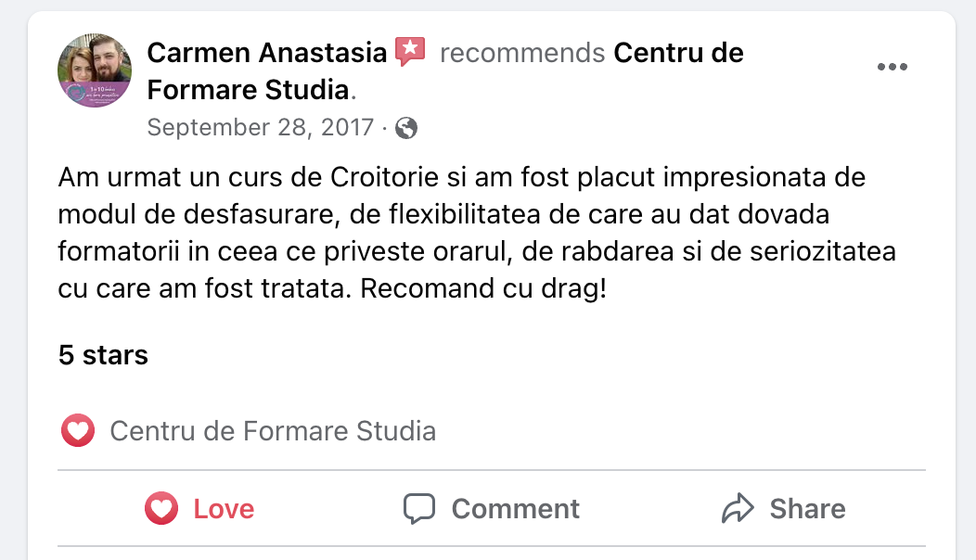Image resolution: width=976 pixels, height=560 pixels.
Task: Open Centru de Formare Studia page in header
Action: [x=678, y=53]
